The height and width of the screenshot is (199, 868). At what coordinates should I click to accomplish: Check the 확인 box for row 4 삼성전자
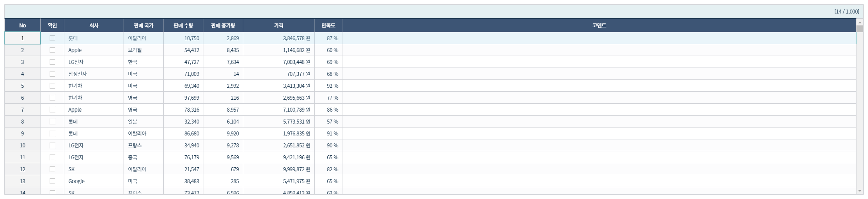point(52,74)
